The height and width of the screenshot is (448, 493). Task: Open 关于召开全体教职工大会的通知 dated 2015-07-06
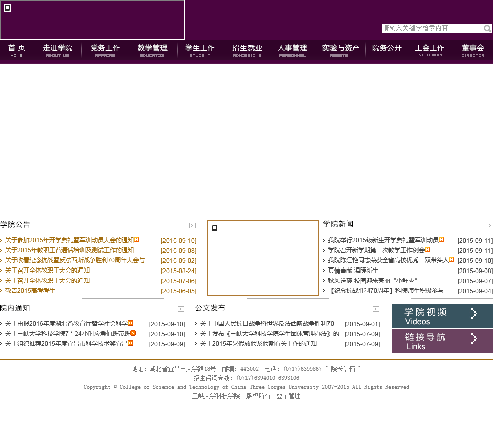coord(47,281)
